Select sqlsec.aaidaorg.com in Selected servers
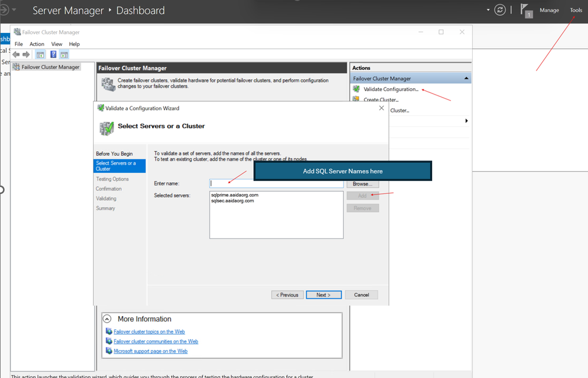Screen dimensions: 588x378 pyautogui.click(x=232, y=201)
